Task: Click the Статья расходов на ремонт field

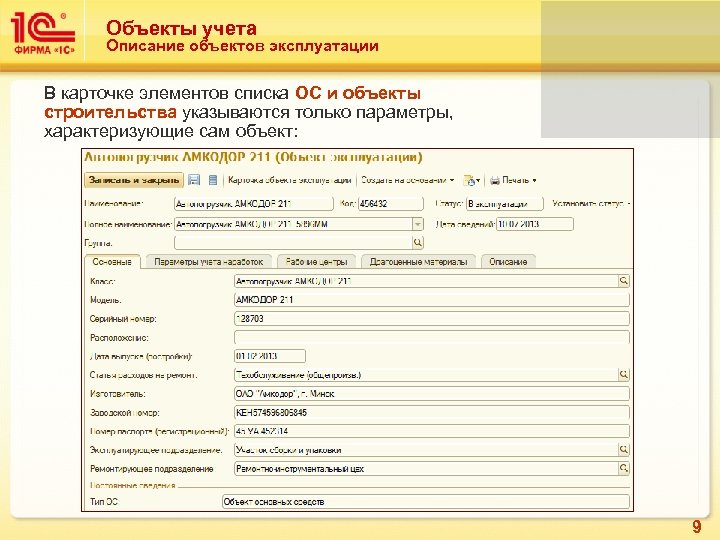Action: click(x=426, y=375)
